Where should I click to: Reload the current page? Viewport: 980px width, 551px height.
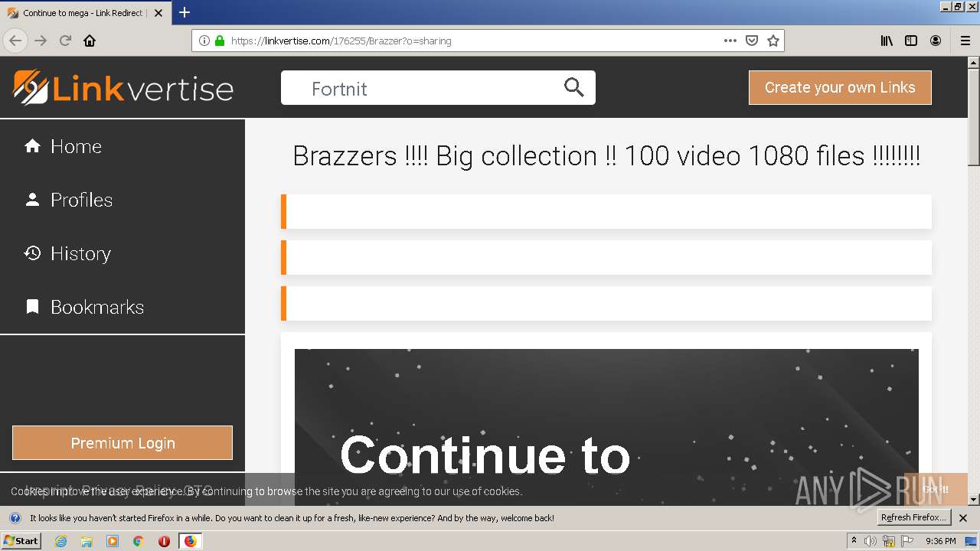coord(65,41)
